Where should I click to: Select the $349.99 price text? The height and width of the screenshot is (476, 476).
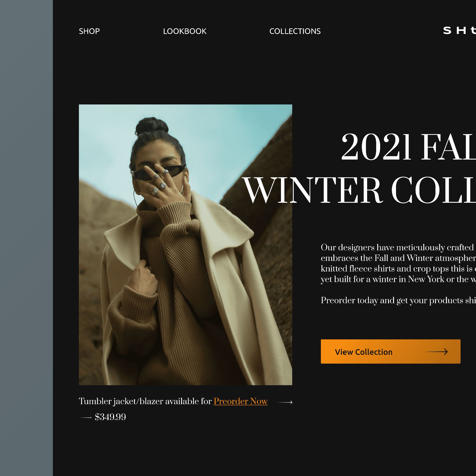tap(110, 417)
